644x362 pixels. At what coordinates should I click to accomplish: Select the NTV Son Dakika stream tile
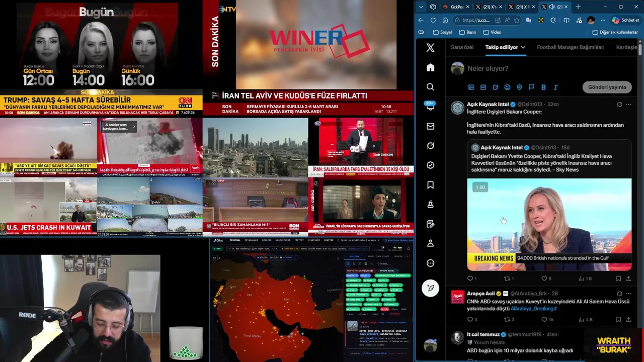(x=308, y=58)
